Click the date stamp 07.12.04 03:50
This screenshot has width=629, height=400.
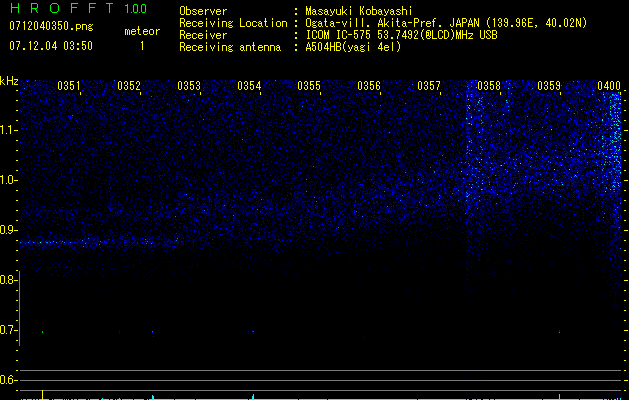point(51,46)
